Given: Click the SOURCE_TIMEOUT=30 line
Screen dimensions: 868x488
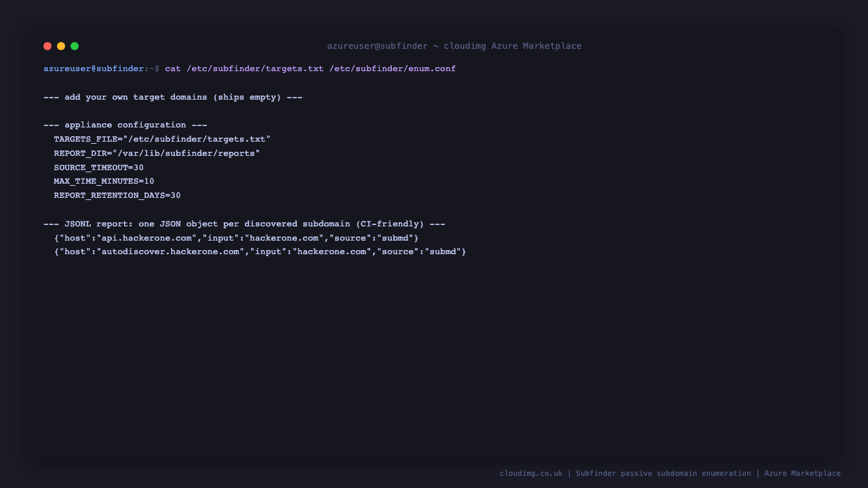Looking at the screenshot, I should tap(99, 168).
